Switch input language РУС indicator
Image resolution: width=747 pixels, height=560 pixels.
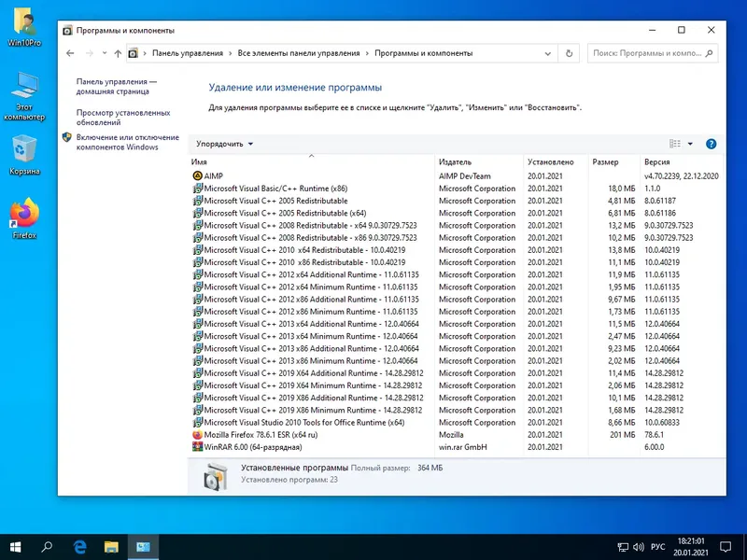657,547
